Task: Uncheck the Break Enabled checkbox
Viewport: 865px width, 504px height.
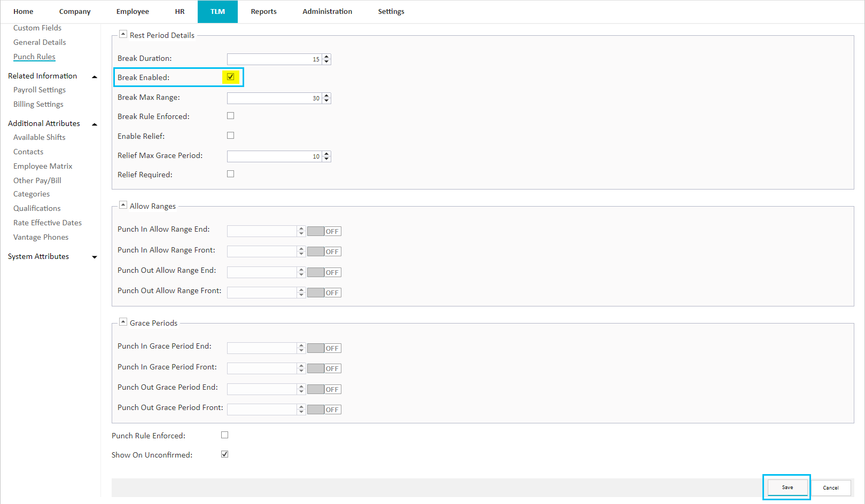Action: (230, 77)
